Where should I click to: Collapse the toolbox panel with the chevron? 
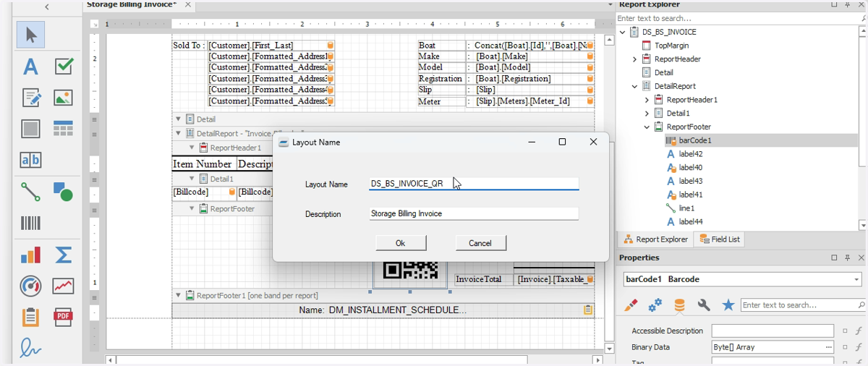47,7
